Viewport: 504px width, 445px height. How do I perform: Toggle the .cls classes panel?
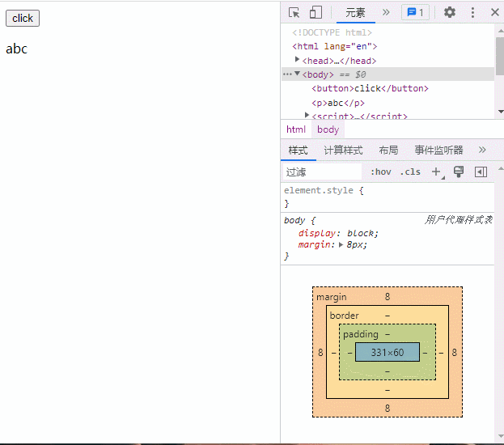(410, 172)
